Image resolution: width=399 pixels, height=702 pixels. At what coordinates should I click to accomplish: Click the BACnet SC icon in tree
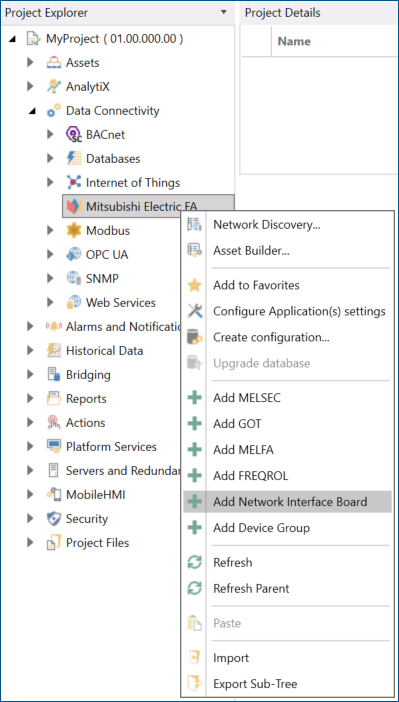73,135
